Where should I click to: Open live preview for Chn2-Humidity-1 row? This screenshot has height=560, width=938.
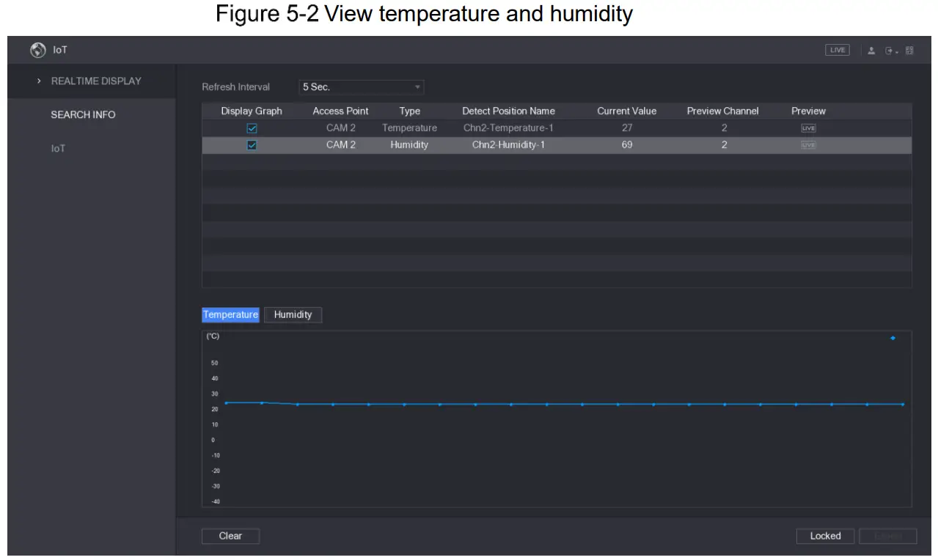point(808,145)
